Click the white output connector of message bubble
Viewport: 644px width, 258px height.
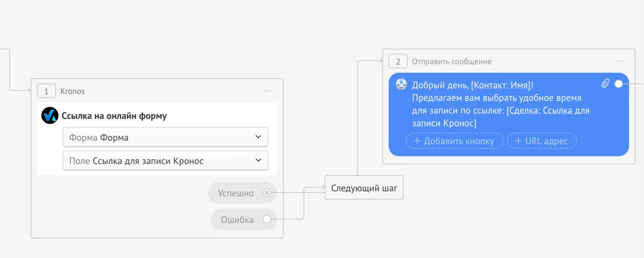click(618, 84)
